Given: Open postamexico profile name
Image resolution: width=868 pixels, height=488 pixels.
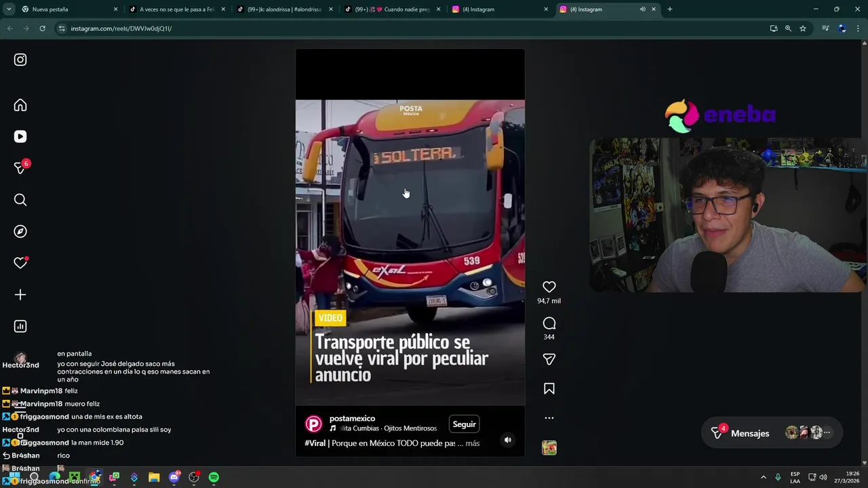Looking at the screenshot, I should pos(352,419).
